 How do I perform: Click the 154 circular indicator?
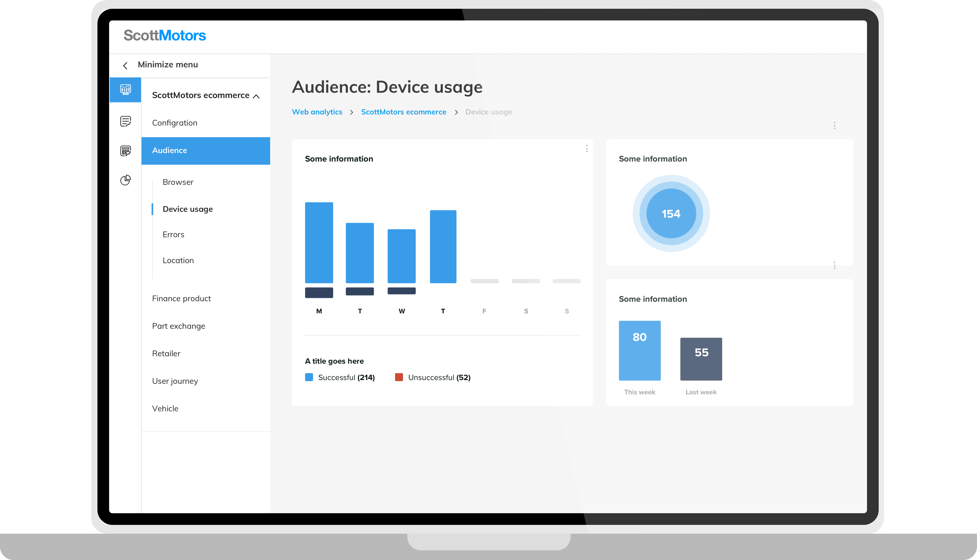(x=671, y=214)
